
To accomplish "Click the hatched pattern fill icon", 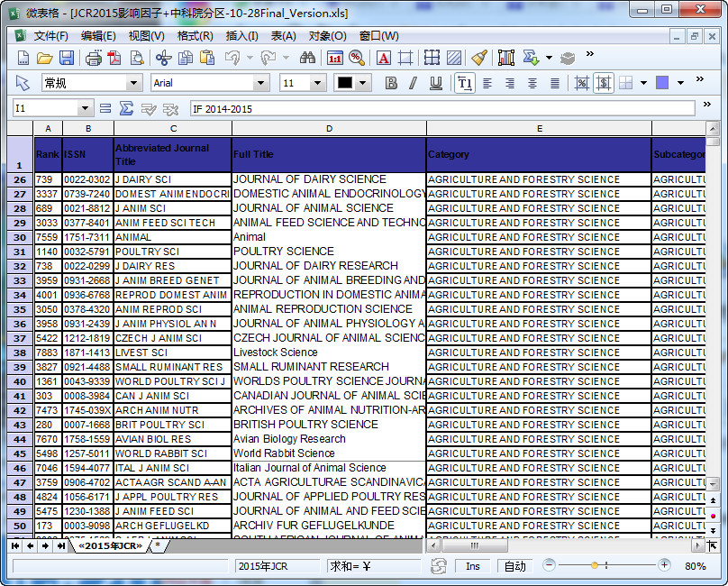I will 454,58.
